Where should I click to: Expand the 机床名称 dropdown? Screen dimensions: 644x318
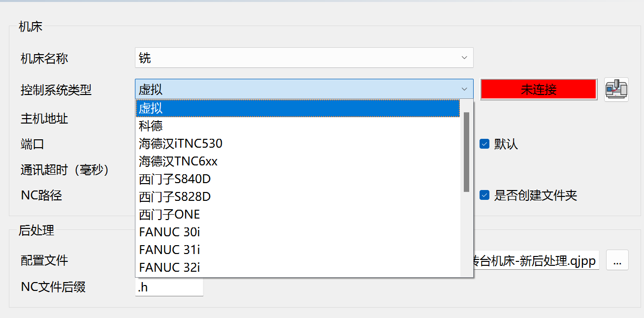click(464, 58)
